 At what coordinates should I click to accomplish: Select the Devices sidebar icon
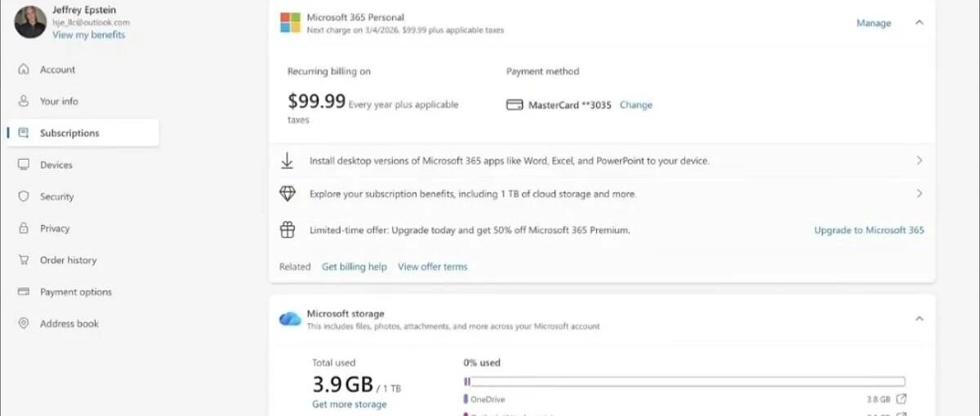click(24, 165)
